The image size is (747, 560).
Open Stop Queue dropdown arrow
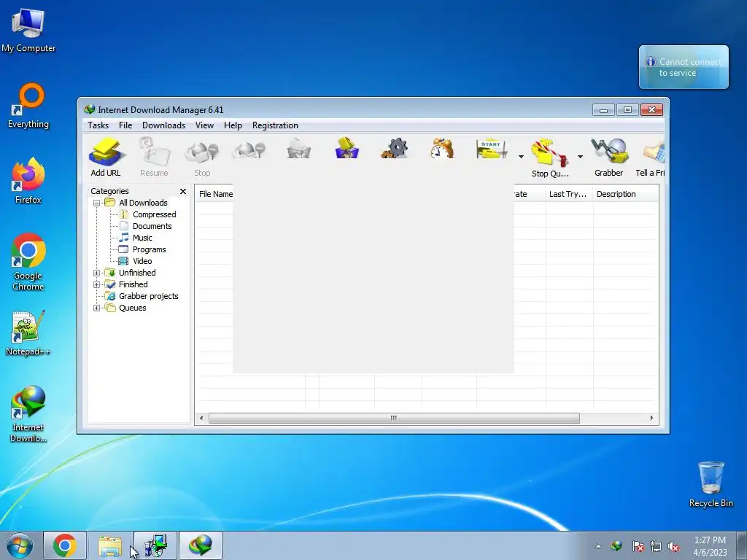[x=580, y=157]
